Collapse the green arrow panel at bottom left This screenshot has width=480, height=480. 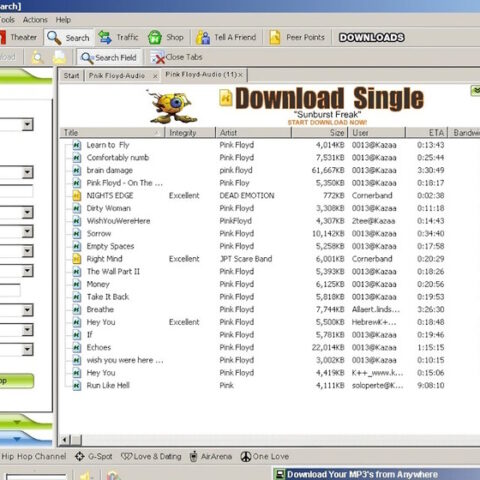click(17, 422)
